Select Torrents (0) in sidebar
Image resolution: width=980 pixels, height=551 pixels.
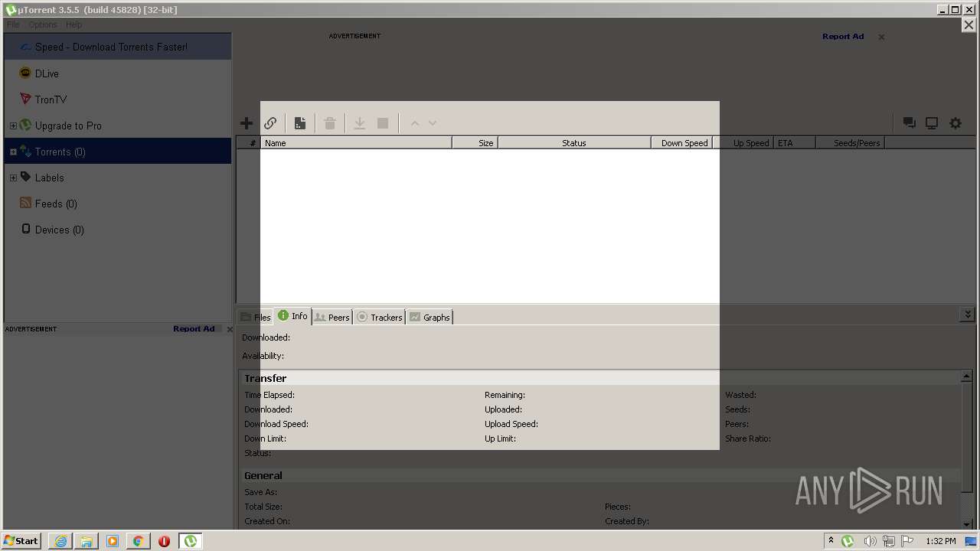pyautogui.click(x=118, y=152)
